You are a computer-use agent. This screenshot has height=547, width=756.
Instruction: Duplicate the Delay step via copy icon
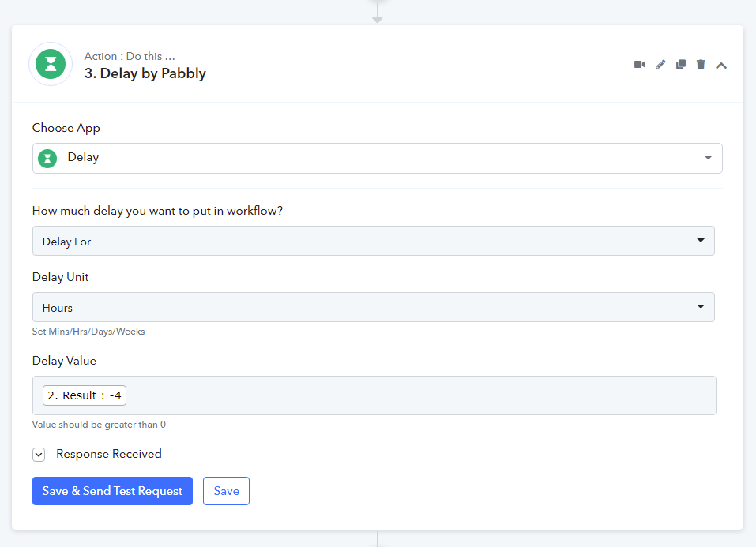coord(681,65)
